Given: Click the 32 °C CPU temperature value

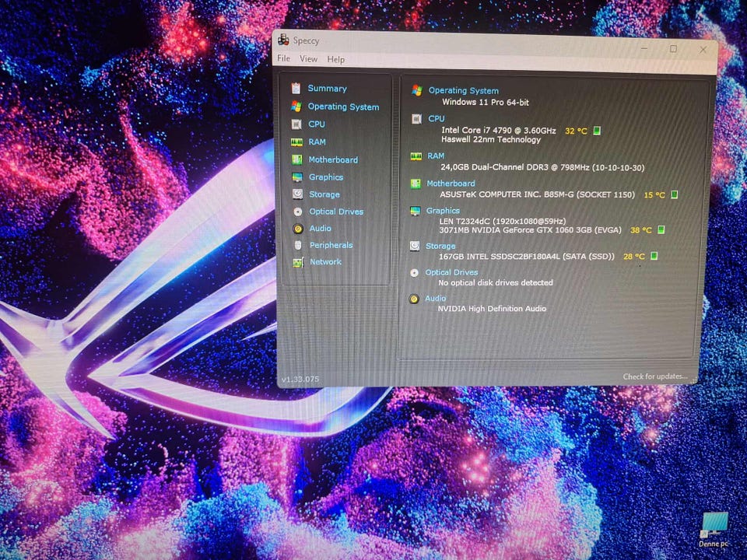Looking at the screenshot, I should pos(576,131).
